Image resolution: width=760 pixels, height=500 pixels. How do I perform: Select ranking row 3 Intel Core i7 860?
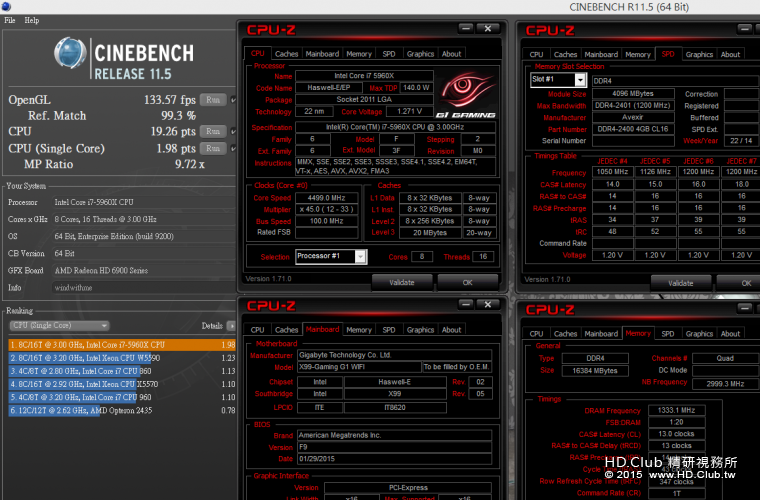click(x=122, y=371)
